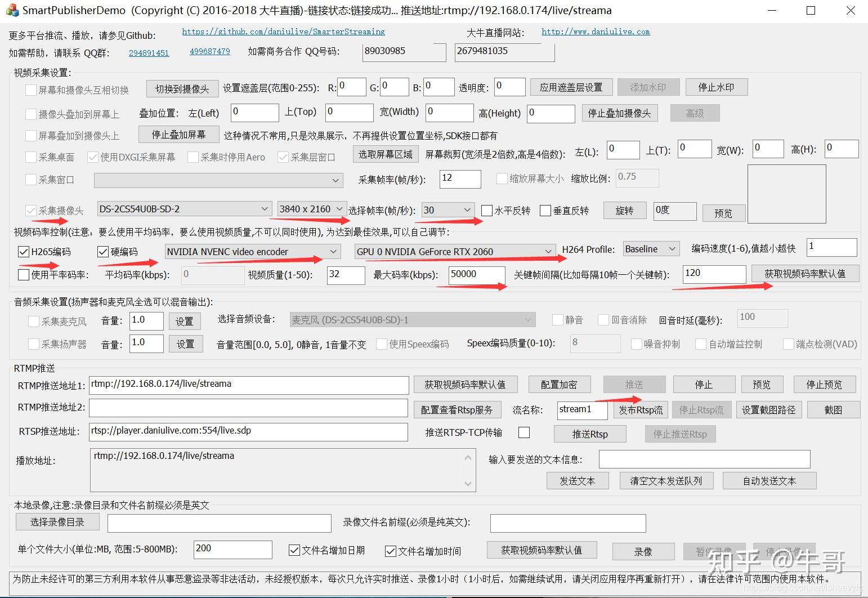Click the 切换到摄像头 (switch to camera) button
The width and height of the screenshot is (868, 598).
pyautogui.click(x=182, y=88)
